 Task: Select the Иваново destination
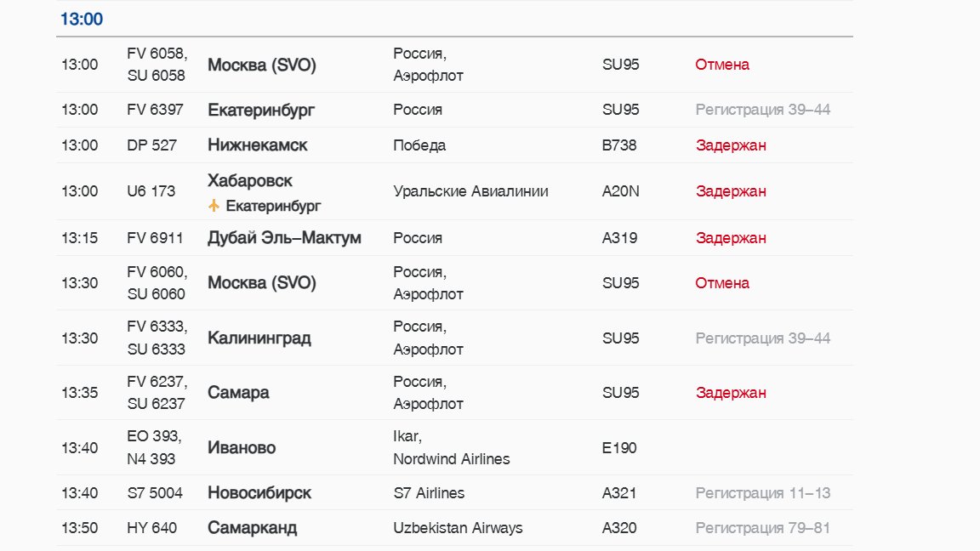[242, 448]
